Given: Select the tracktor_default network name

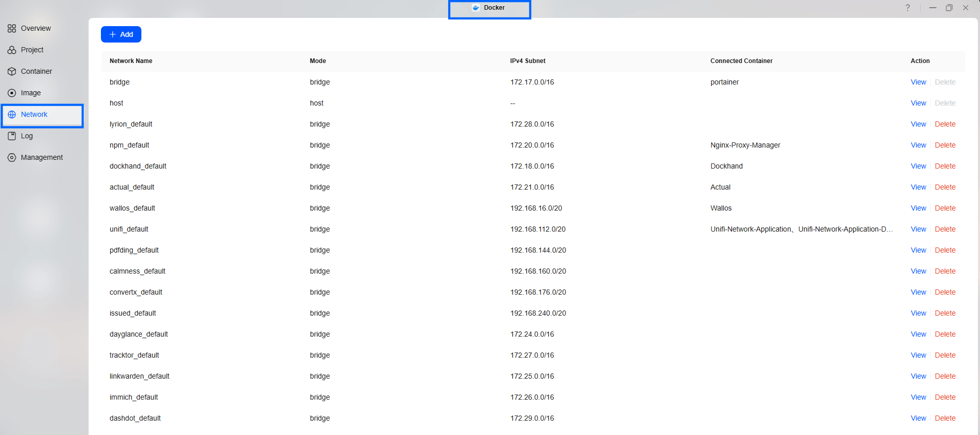Looking at the screenshot, I should tap(134, 355).
